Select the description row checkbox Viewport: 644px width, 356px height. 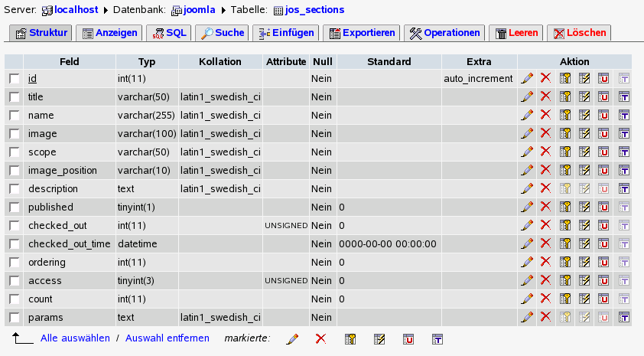click(15, 188)
